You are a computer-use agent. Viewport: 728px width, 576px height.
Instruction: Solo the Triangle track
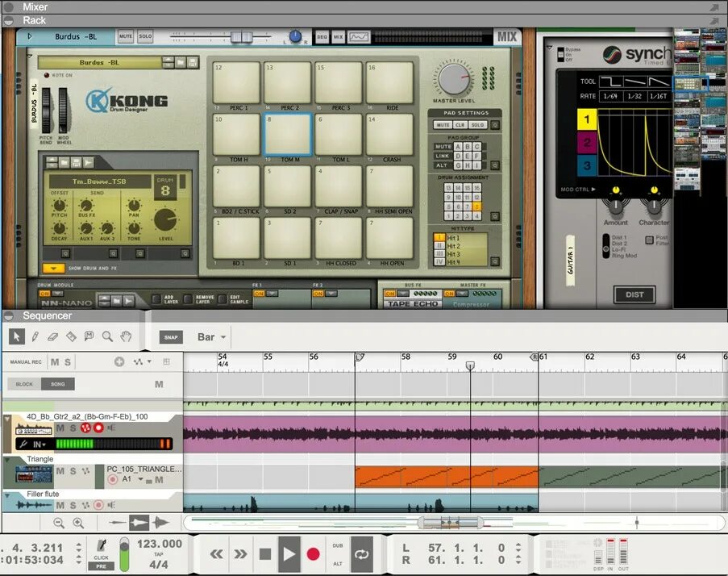pyautogui.click(x=72, y=470)
